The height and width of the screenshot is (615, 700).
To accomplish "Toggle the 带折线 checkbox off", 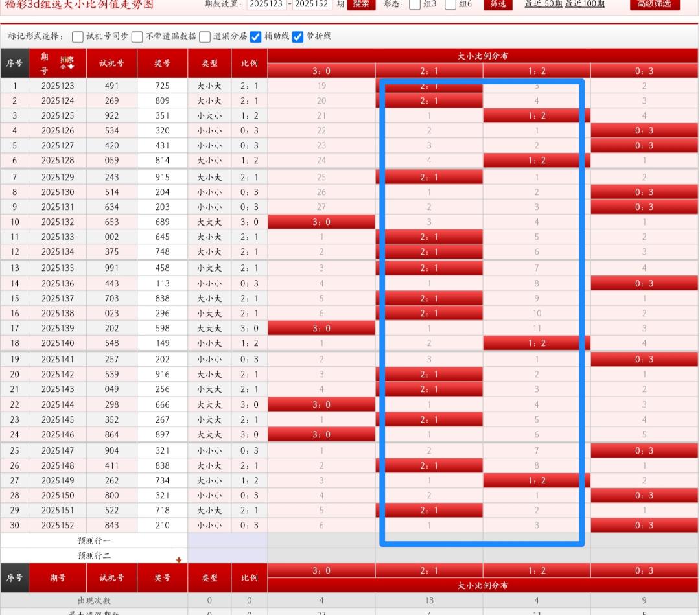I will [298, 37].
